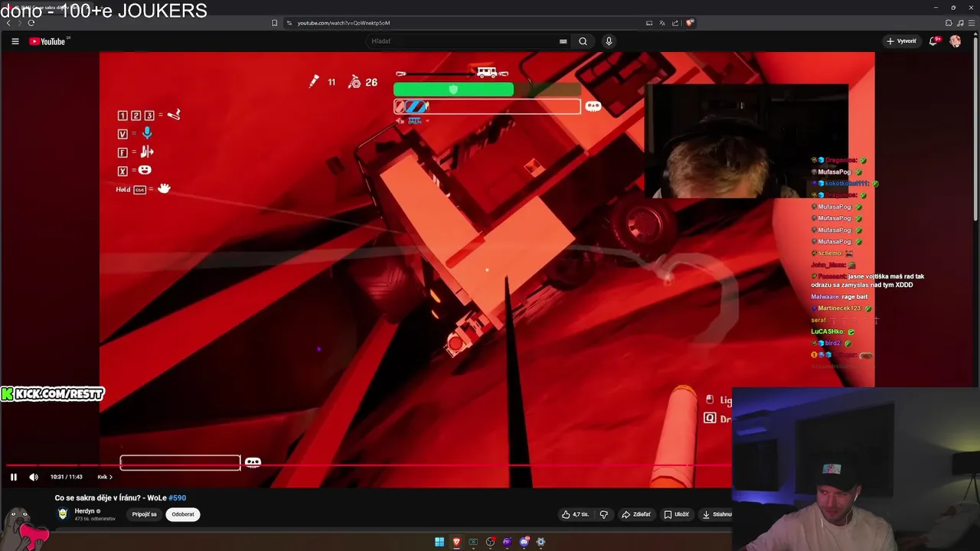Go to YouTube home via the logo
Viewport: 980px width, 551px height.
tap(47, 41)
